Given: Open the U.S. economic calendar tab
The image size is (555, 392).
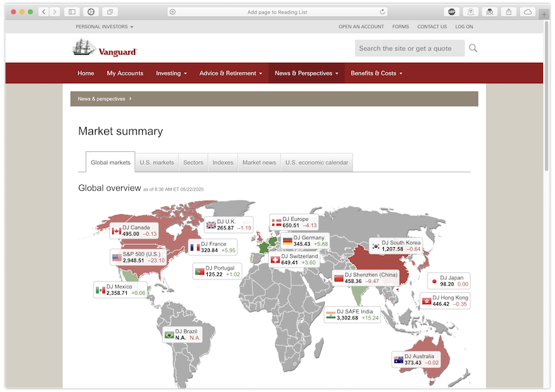Looking at the screenshot, I should 317,163.
